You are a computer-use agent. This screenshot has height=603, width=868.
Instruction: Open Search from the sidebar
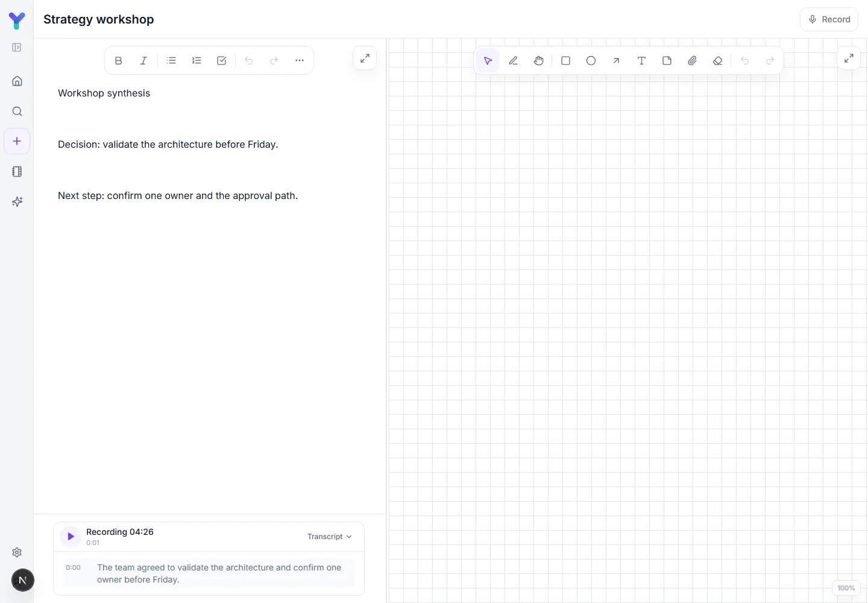click(x=17, y=111)
